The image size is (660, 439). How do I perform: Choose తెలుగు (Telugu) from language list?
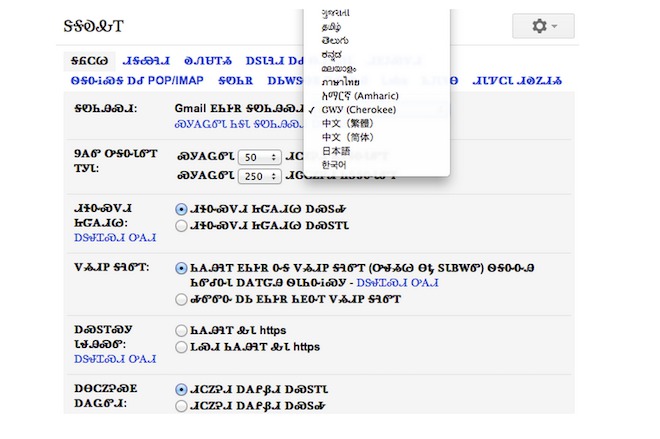pos(335,40)
